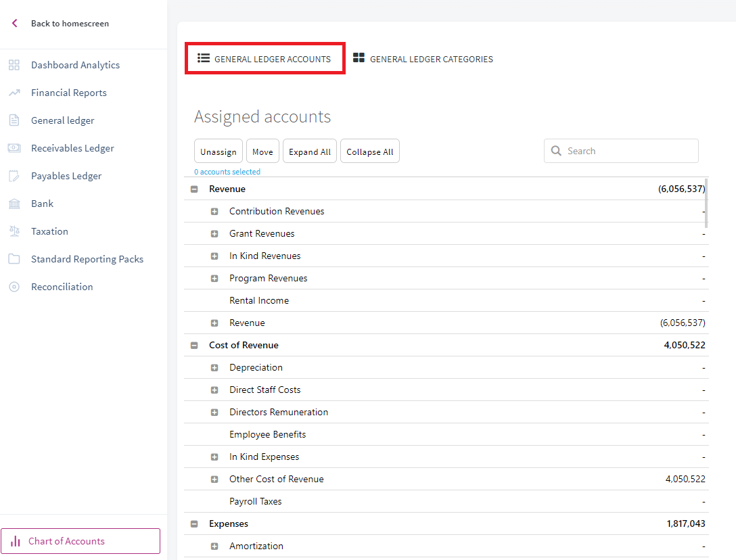
Task: Select the Payroll Taxes account row
Action: [446, 501]
